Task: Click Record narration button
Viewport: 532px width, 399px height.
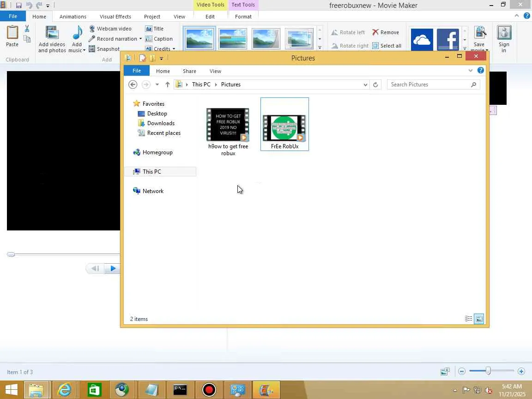Action: [113, 39]
